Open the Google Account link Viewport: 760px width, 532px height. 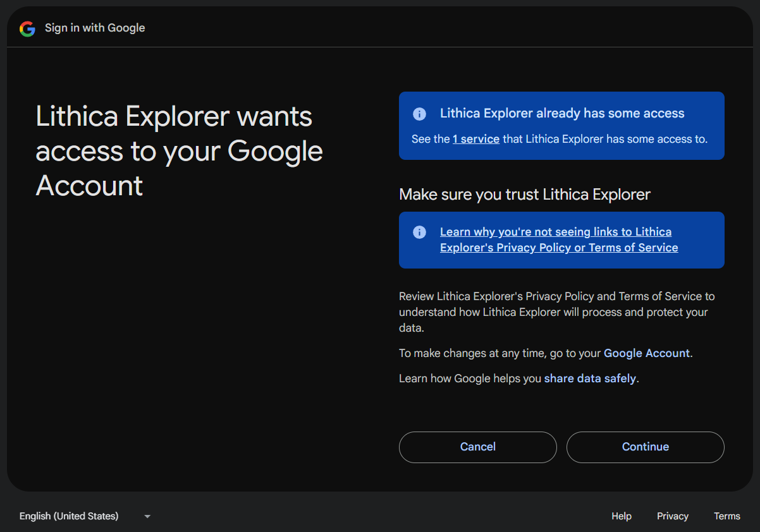tap(647, 353)
